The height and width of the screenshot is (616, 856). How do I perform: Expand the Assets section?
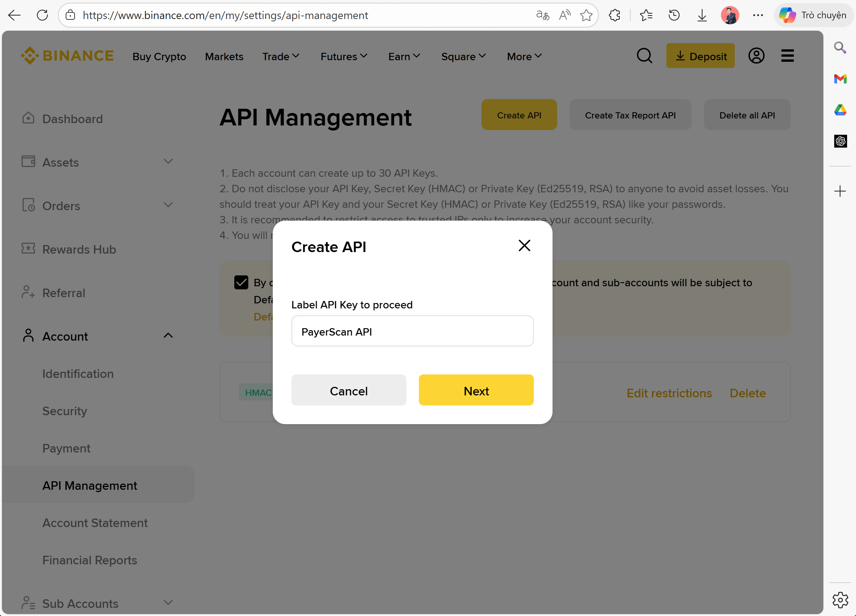click(x=168, y=161)
